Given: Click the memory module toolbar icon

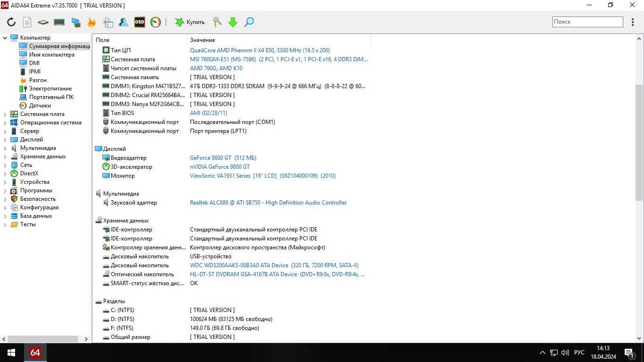Looking at the screenshot, I should click(59, 22).
